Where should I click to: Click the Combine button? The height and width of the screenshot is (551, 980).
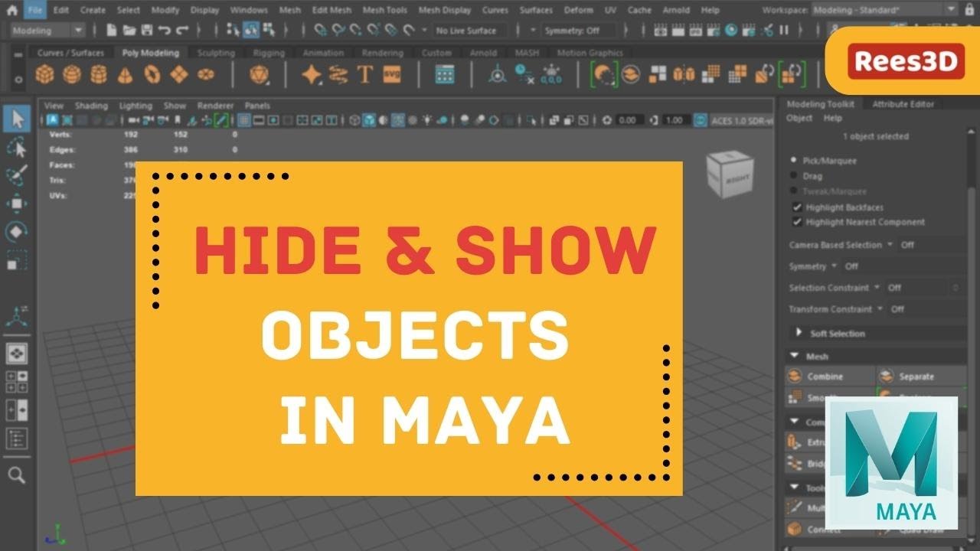pyautogui.click(x=830, y=376)
